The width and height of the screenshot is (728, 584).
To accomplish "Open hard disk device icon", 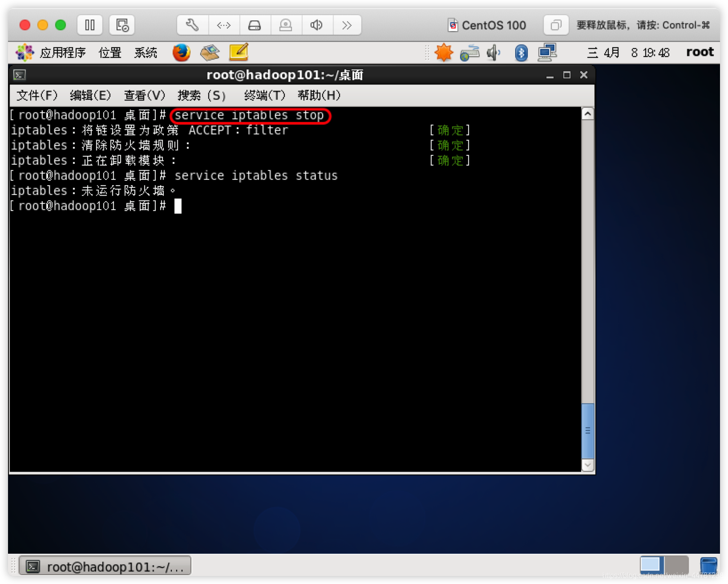I will click(255, 25).
